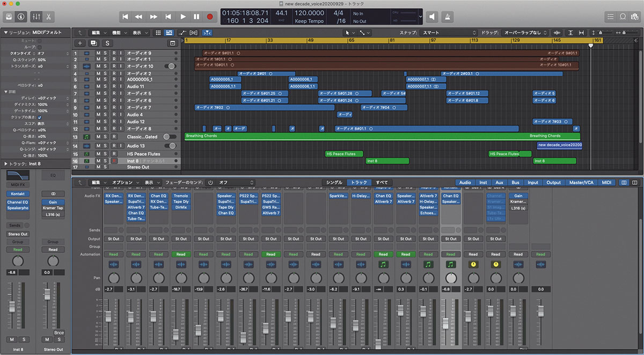Image resolution: width=644 pixels, height=355 pixels.
Task: Select the すべて mixer tab
Action: pyautogui.click(x=382, y=183)
